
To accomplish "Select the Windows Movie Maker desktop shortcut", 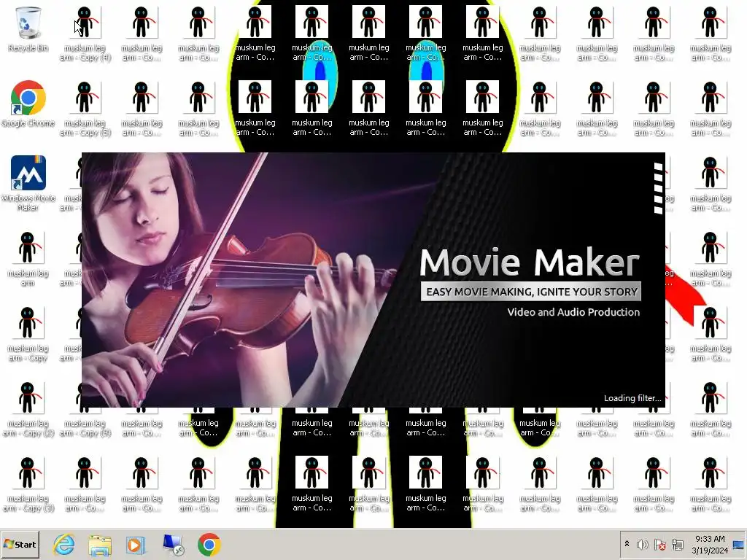I will point(28,183).
